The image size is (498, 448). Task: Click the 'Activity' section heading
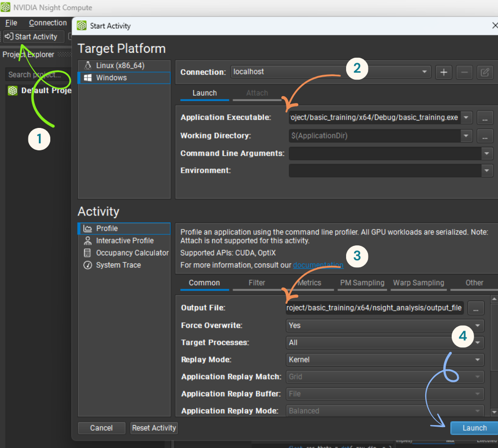tap(99, 212)
